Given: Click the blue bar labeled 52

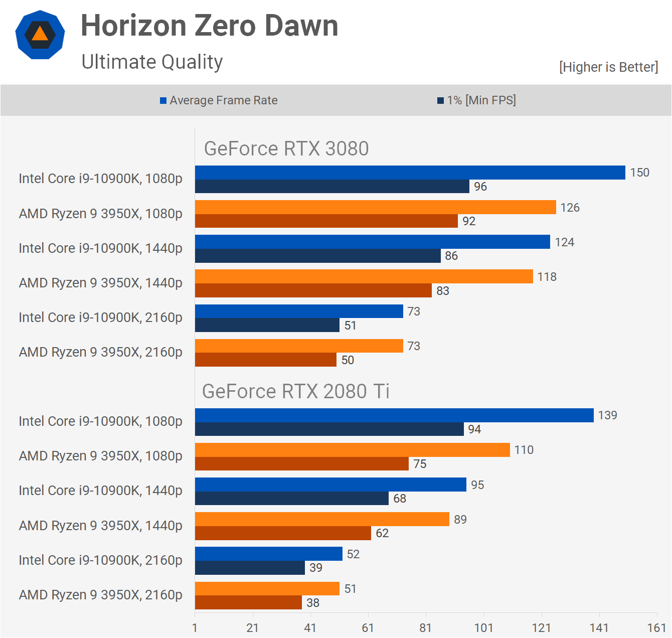Looking at the screenshot, I should tap(269, 554).
